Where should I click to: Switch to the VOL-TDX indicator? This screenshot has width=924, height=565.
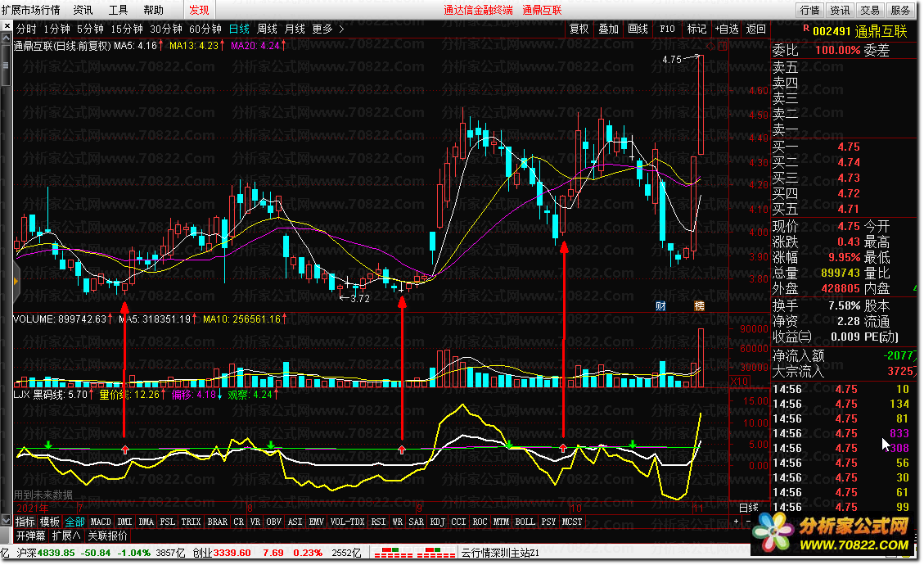tap(347, 522)
